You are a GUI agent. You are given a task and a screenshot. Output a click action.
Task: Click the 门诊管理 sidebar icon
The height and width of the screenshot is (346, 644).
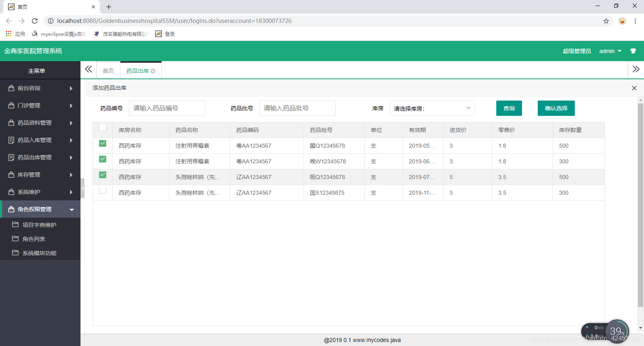pos(11,105)
